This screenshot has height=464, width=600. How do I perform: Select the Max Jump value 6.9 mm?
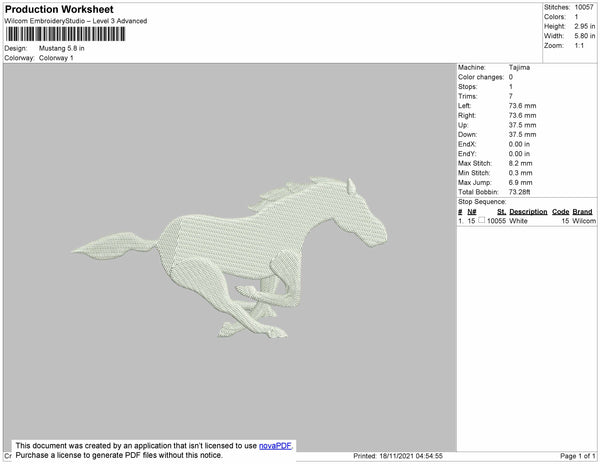point(520,182)
